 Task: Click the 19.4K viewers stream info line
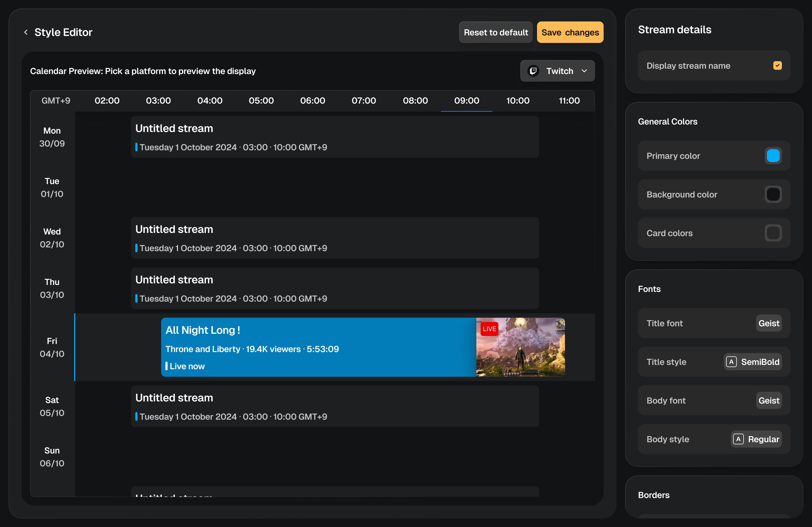click(252, 349)
